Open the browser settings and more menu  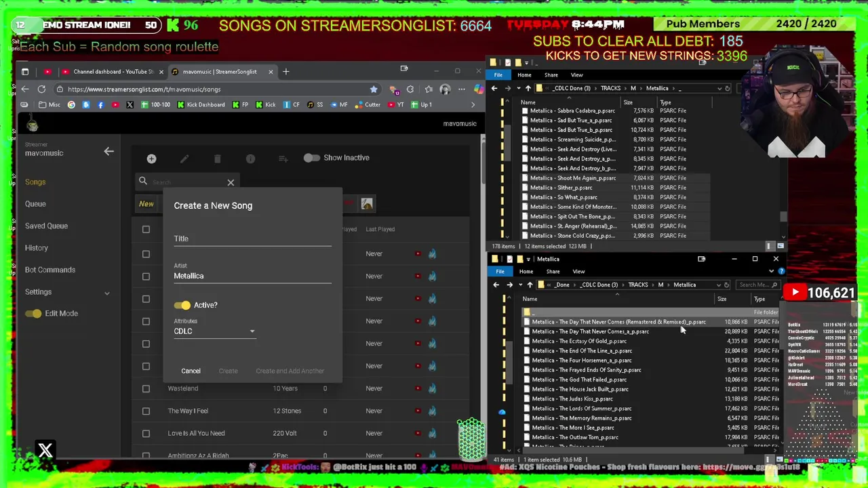(x=462, y=89)
